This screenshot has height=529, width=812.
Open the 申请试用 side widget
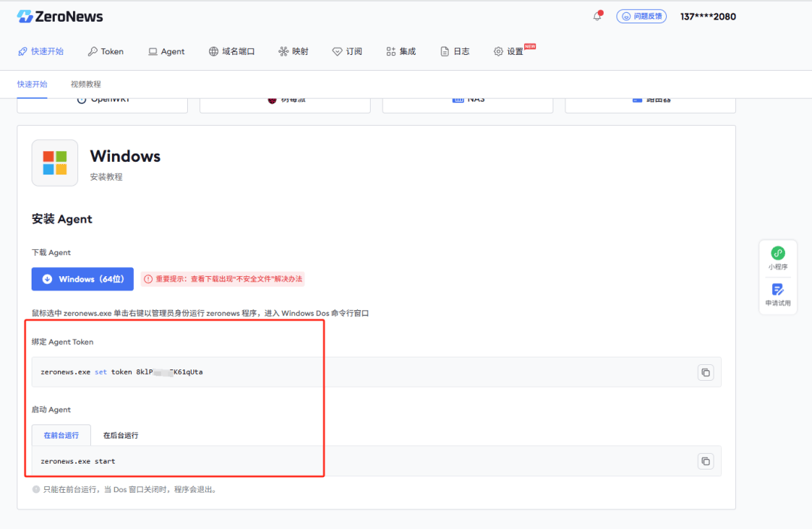pyautogui.click(x=778, y=295)
